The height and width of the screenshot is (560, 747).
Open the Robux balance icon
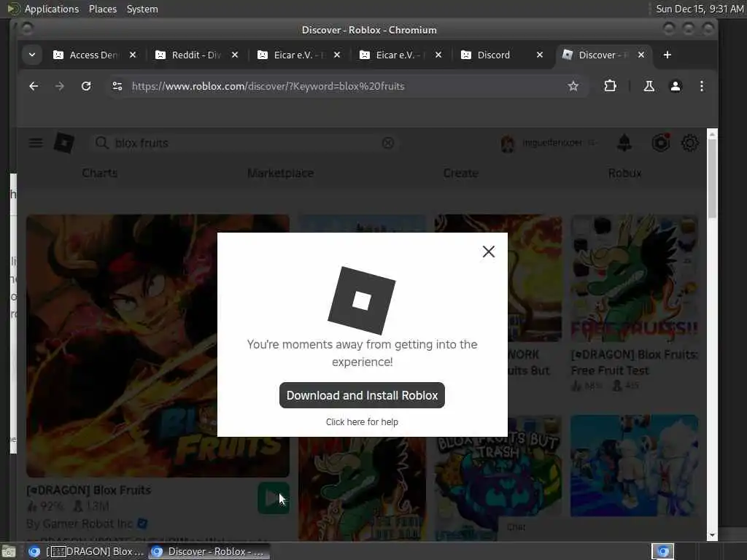[x=661, y=143]
